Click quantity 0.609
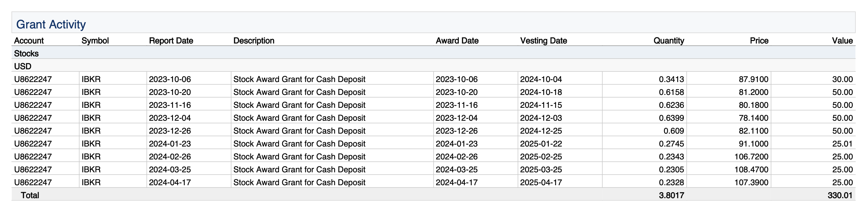Image resolution: width=868 pixels, height=213 pixels. click(x=673, y=131)
